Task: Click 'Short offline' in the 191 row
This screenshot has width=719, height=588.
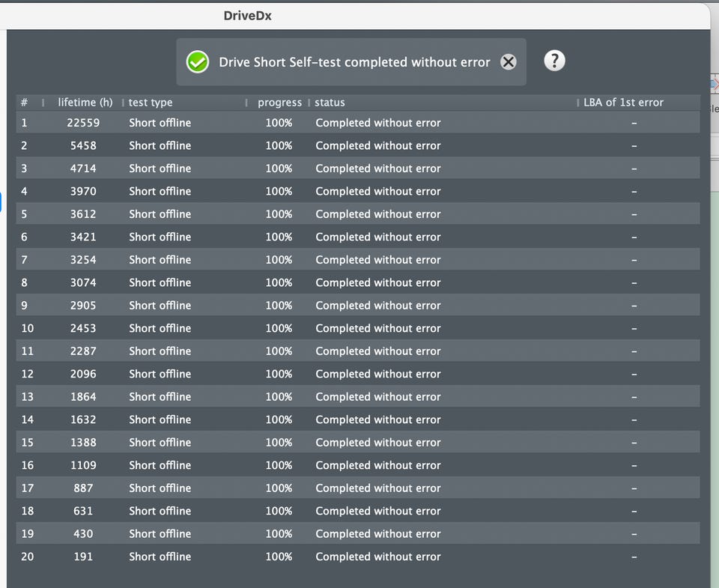Action: coord(160,557)
